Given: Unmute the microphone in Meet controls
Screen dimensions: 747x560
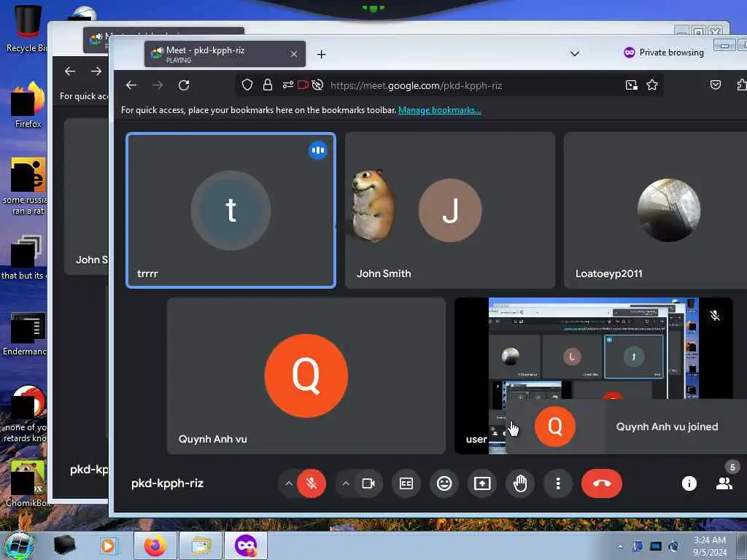Looking at the screenshot, I should click(311, 483).
